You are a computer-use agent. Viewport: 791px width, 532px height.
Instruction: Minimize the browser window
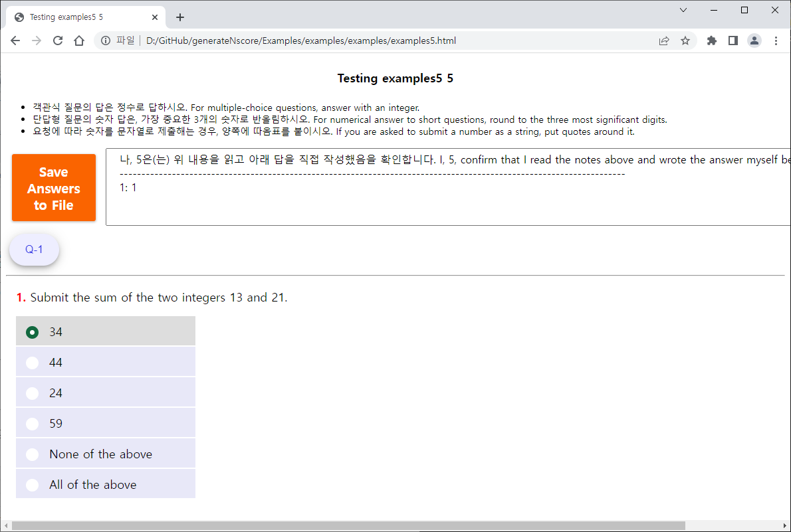pyautogui.click(x=714, y=10)
